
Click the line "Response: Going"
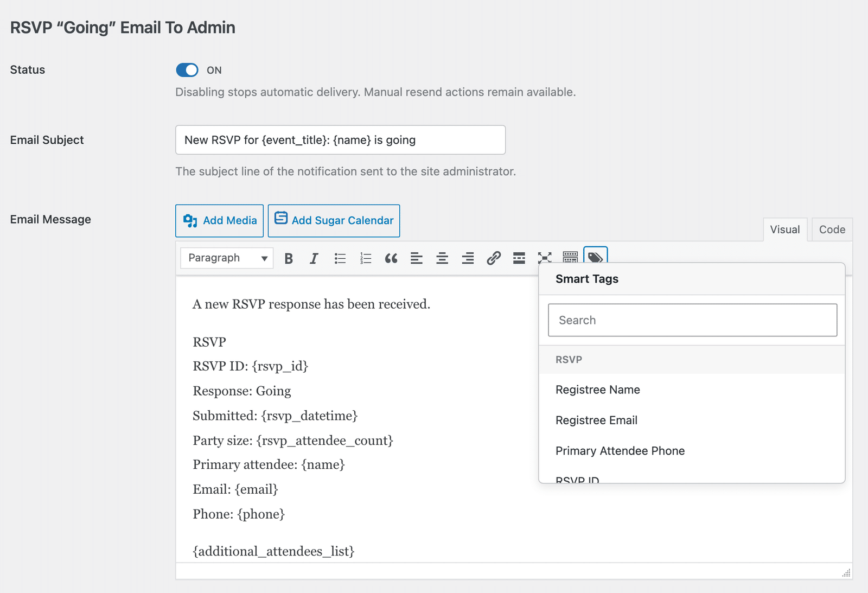click(242, 391)
